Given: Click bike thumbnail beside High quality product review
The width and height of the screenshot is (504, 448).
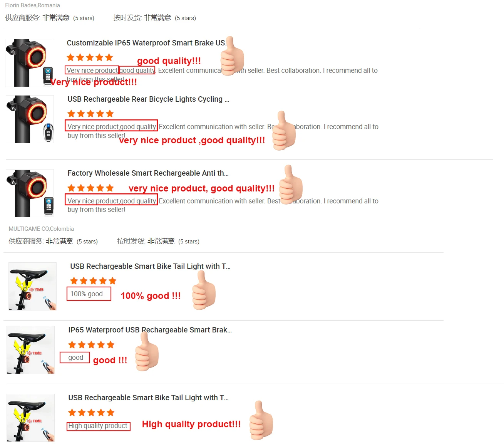Looking at the screenshot, I should tap(31, 418).
